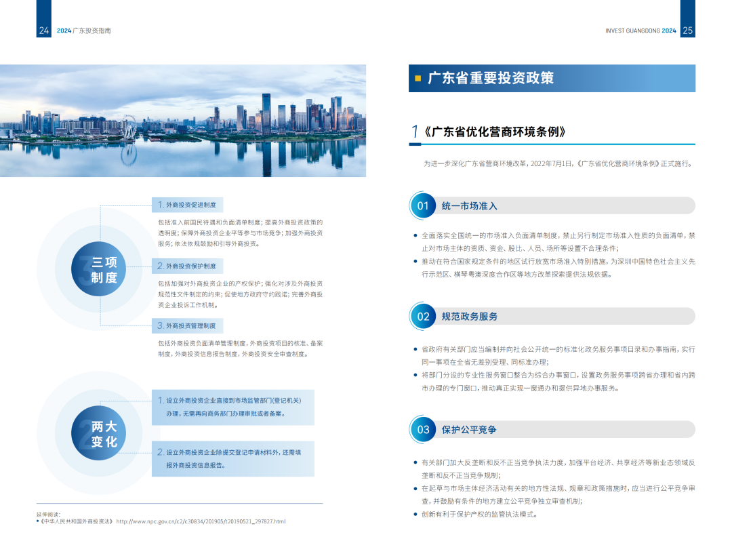The height and width of the screenshot is (560, 732).
Task: Select the 外商投资管理制度 label
Action: pyautogui.click(x=188, y=326)
